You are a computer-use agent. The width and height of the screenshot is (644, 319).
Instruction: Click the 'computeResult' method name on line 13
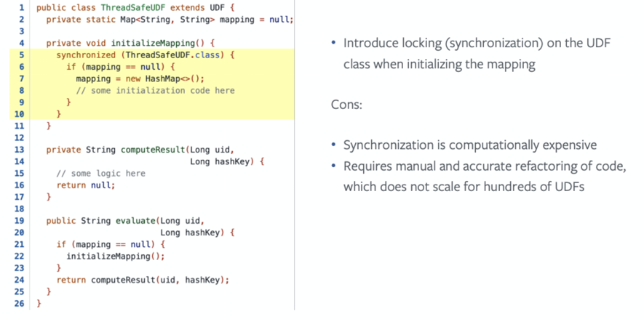[153, 150]
